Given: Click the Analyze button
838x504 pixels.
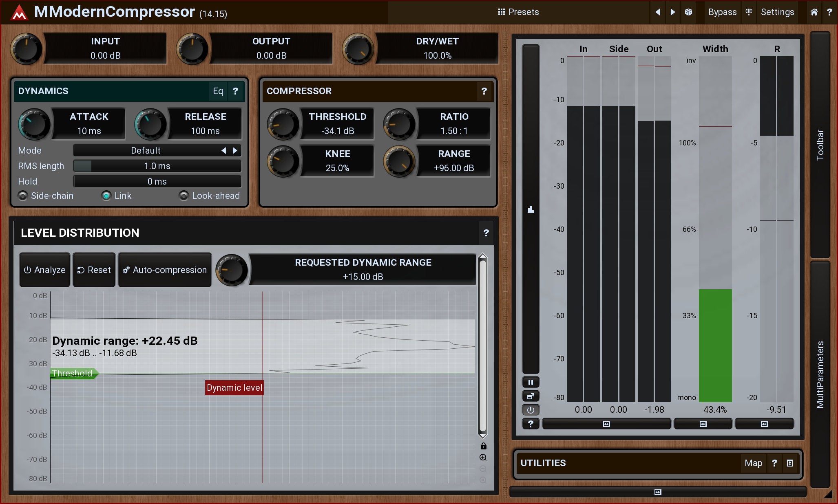Looking at the screenshot, I should click(44, 270).
